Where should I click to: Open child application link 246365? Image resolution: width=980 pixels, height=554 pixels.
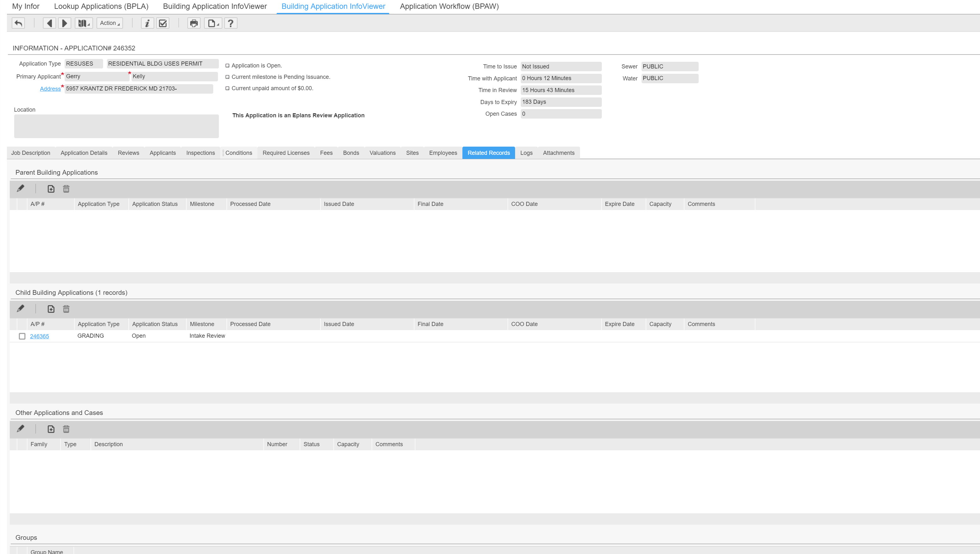pyautogui.click(x=39, y=336)
